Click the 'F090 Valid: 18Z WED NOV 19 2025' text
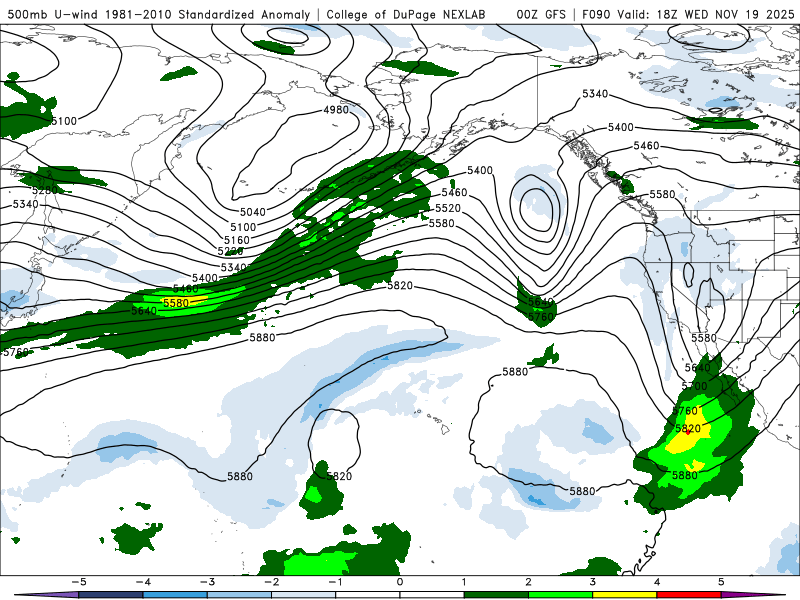 [688, 14]
